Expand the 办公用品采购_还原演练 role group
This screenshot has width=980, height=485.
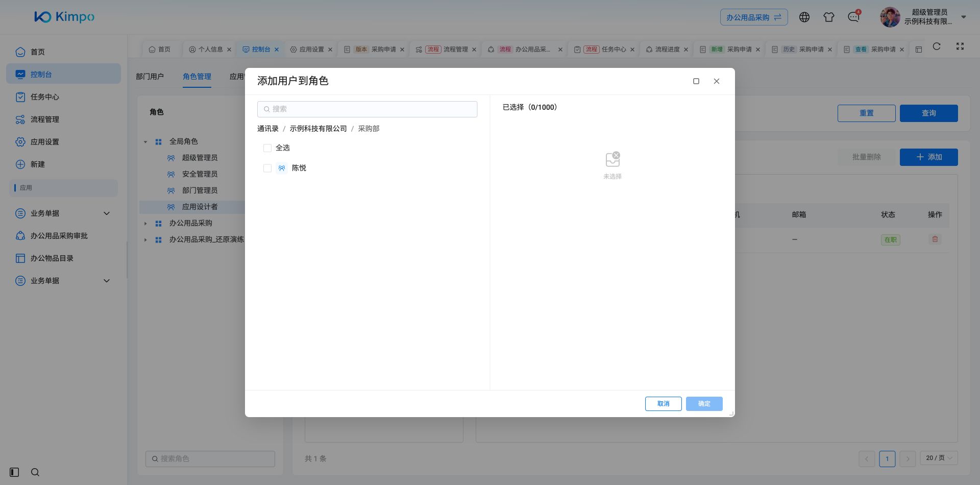coord(145,240)
